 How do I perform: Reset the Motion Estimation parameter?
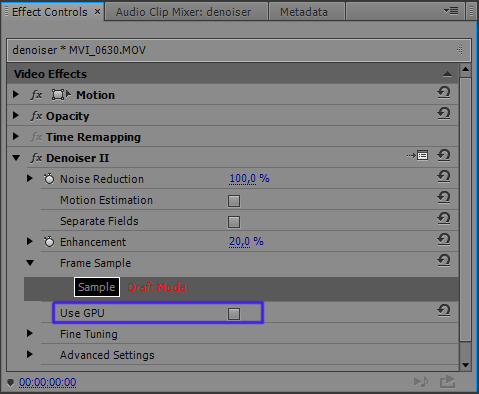coord(444,198)
